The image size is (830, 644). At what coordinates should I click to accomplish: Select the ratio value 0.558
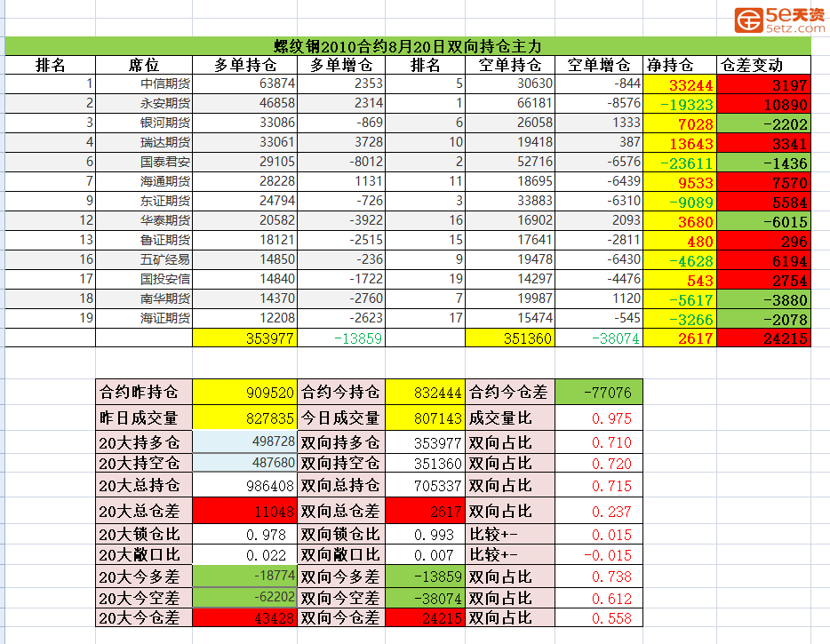click(599, 617)
